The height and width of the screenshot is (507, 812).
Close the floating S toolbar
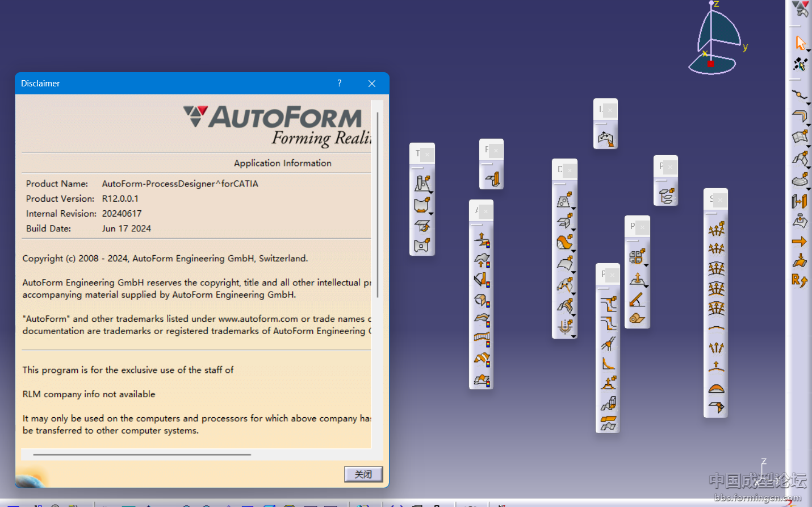coord(720,200)
